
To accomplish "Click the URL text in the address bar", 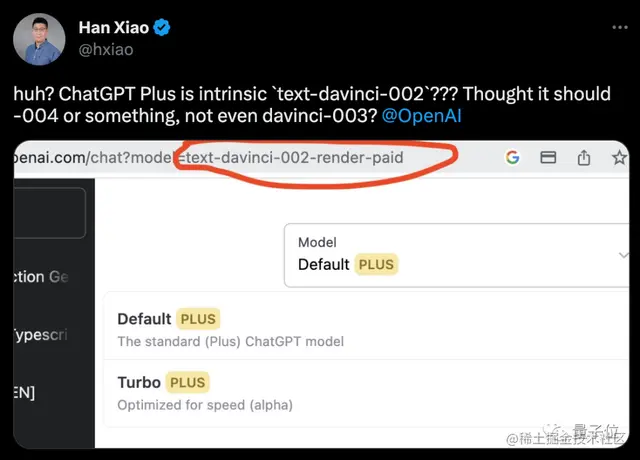I will (208, 158).
